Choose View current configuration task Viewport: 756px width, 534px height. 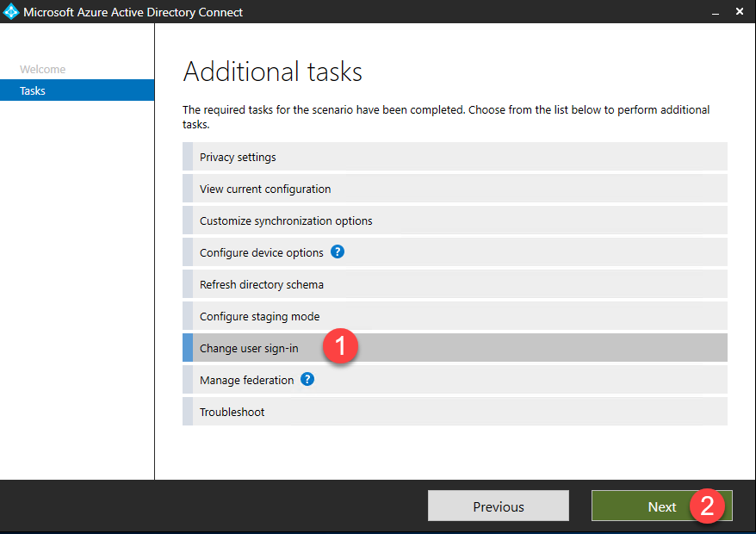click(x=265, y=189)
